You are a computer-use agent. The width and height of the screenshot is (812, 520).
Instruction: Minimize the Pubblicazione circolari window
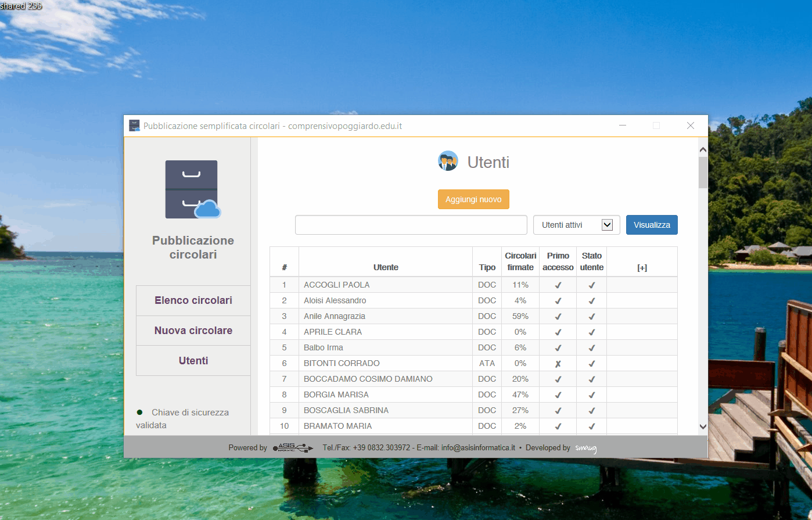pyautogui.click(x=623, y=125)
